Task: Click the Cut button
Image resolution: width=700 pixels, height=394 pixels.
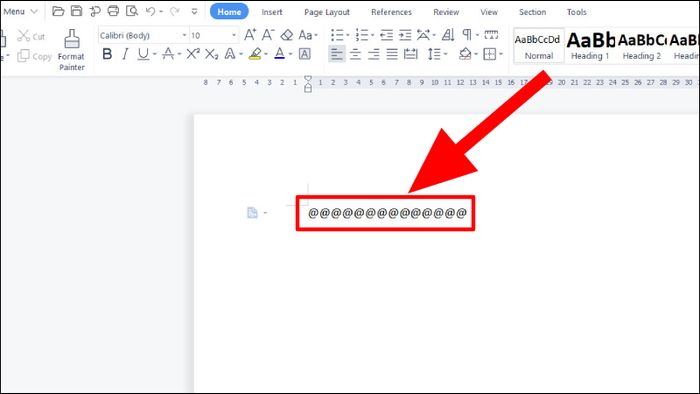Action: point(31,36)
